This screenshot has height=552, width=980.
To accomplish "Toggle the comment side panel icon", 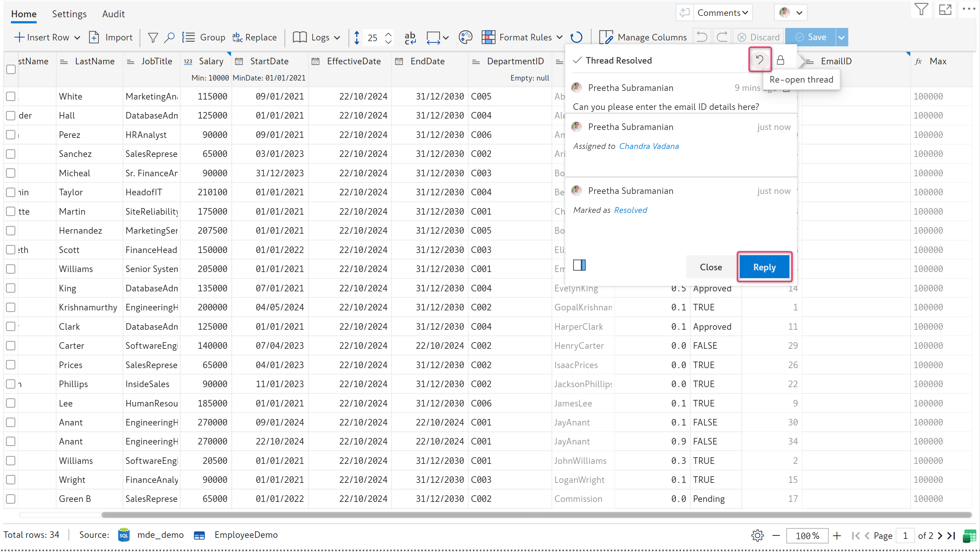I will click(x=579, y=265).
